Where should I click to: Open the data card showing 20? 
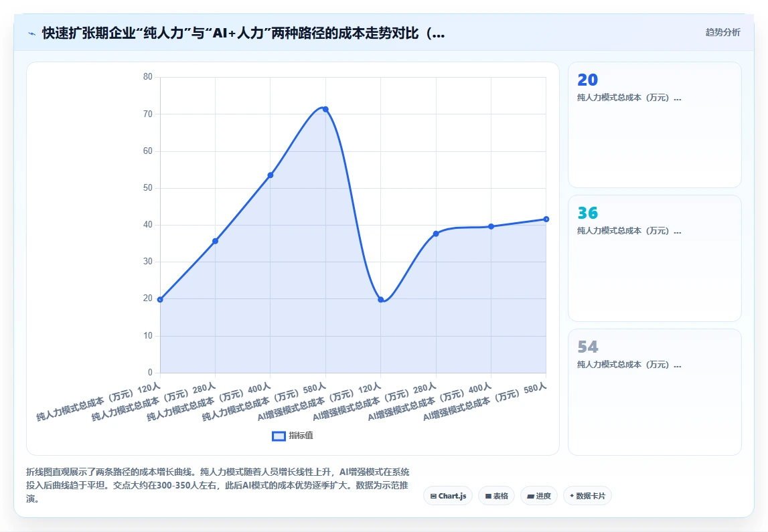tap(654, 124)
